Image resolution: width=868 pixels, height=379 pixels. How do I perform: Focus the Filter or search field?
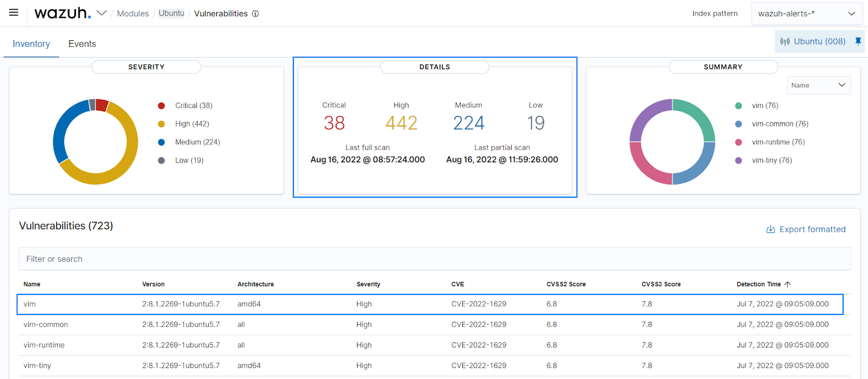435,259
